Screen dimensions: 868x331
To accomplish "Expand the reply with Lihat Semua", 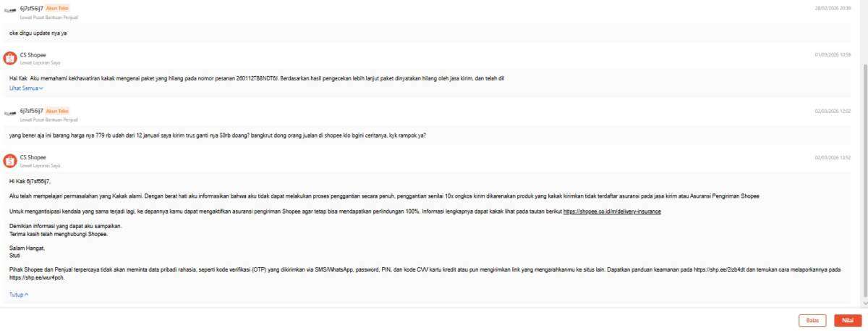I will pos(26,88).
